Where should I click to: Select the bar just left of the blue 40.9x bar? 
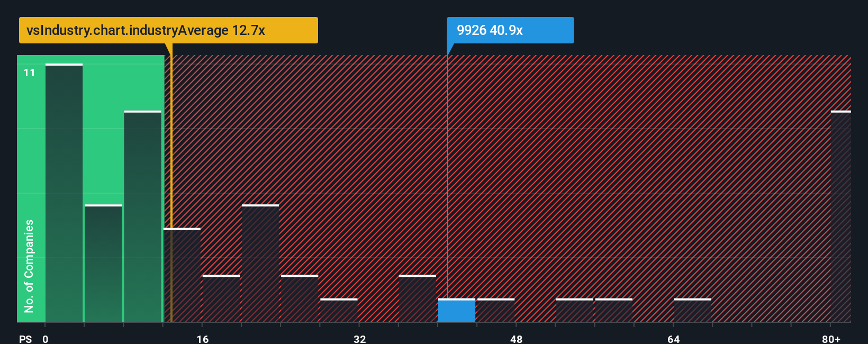(x=418, y=298)
